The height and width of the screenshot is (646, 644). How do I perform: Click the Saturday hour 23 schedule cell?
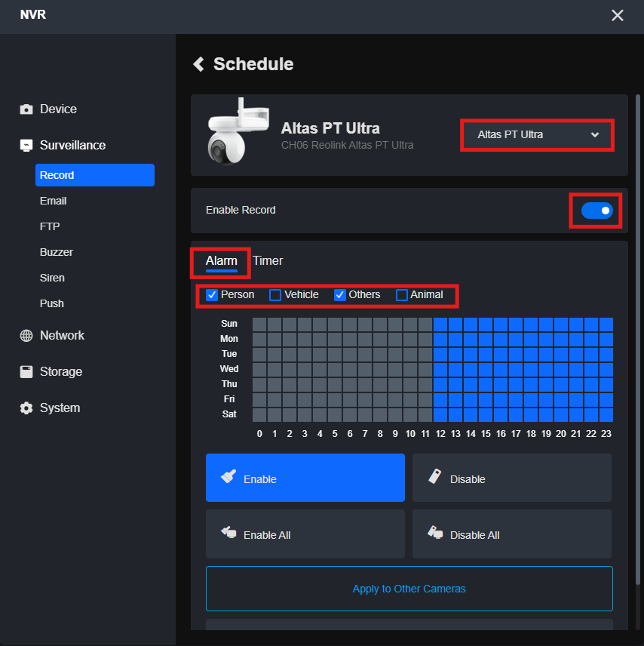click(x=606, y=415)
